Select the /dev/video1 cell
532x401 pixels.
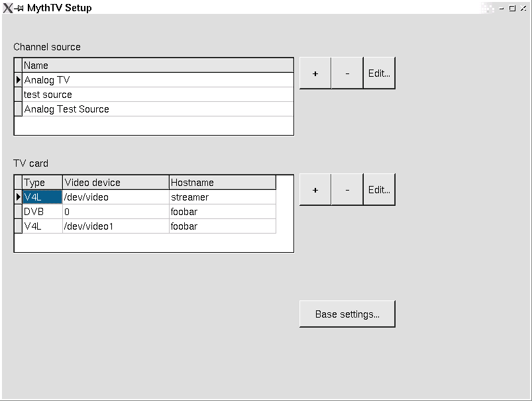pos(116,226)
